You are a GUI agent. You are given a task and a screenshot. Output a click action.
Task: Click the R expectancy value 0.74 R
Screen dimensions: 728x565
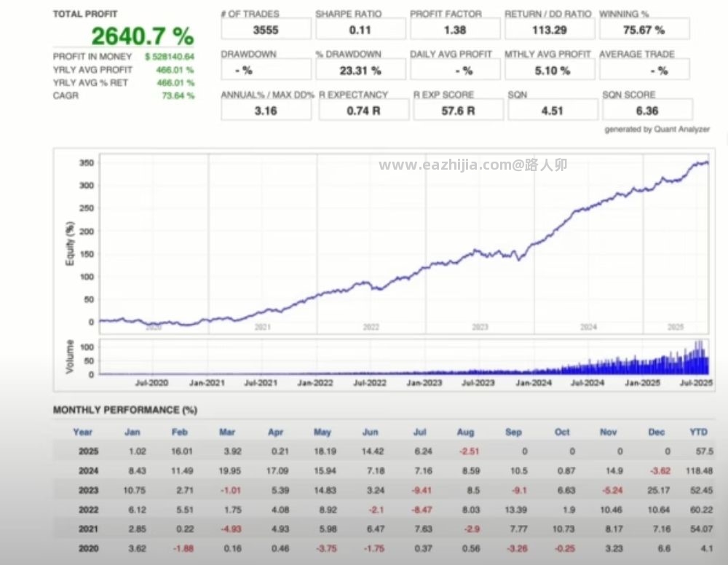(363, 111)
